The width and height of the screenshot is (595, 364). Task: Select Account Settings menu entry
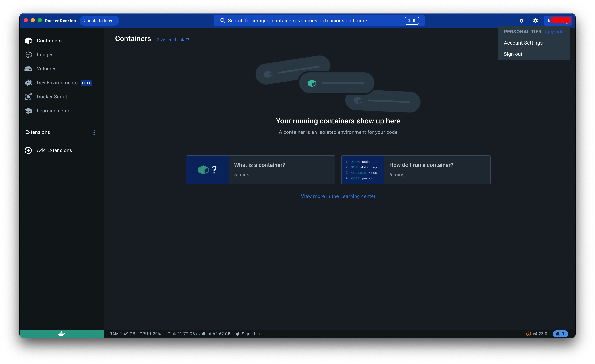pos(523,43)
